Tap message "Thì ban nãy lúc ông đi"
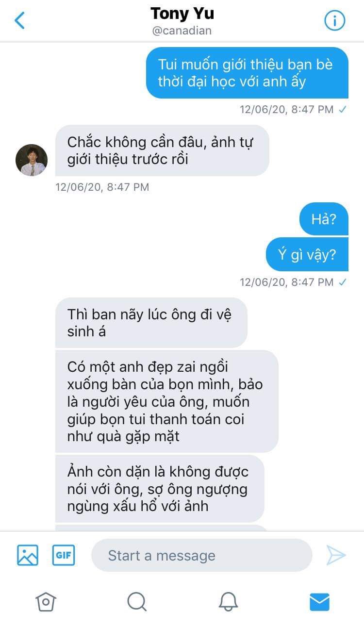Screen dimensions: 364x627 (x=151, y=322)
